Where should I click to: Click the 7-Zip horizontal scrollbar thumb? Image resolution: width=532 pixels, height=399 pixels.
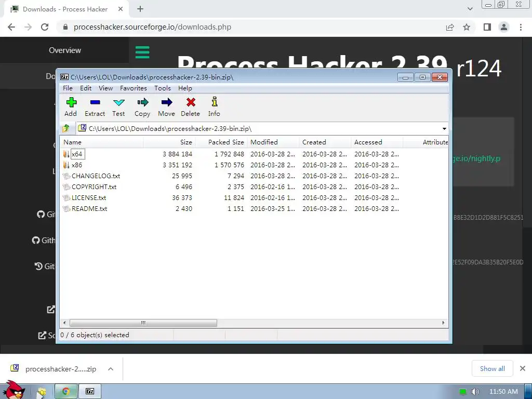143,323
